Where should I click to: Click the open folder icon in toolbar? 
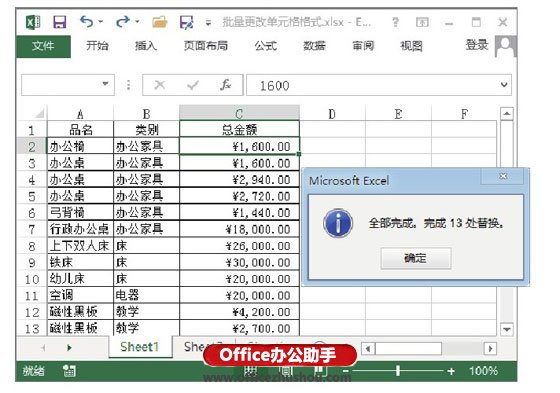click(160, 23)
